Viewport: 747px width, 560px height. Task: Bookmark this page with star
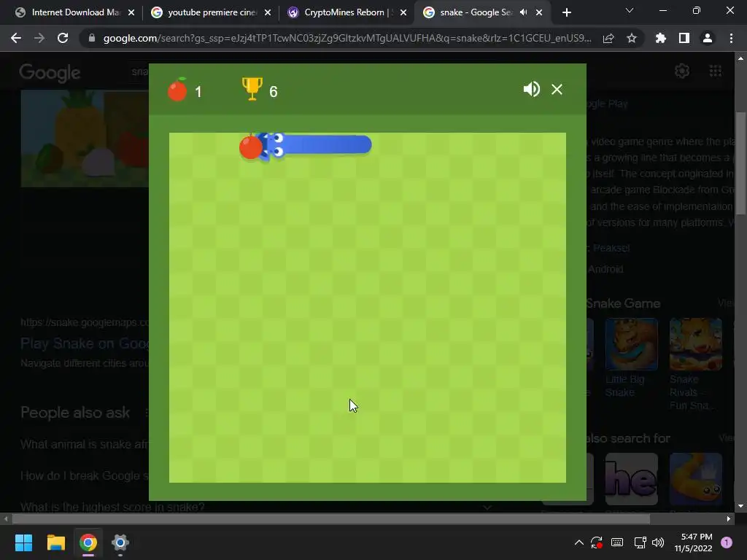coord(632,38)
